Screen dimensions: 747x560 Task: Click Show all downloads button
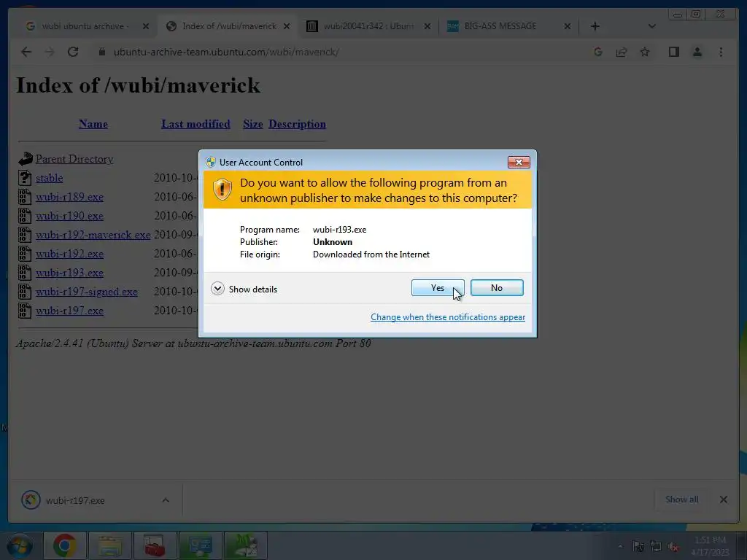pyautogui.click(x=682, y=499)
